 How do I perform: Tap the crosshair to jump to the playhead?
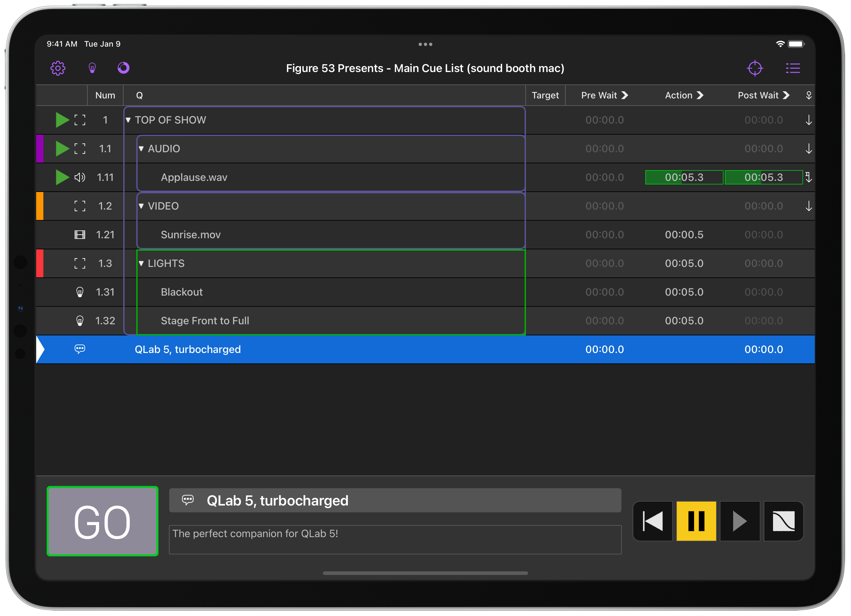[x=755, y=68]
